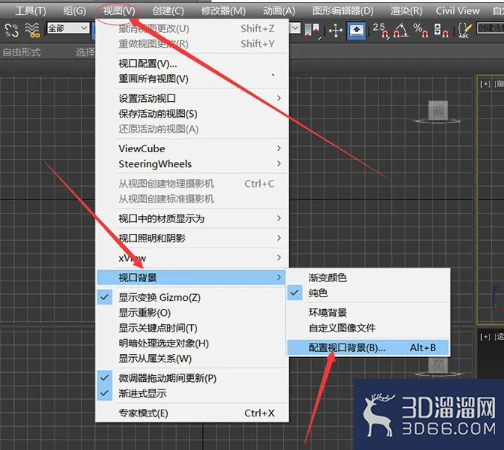Open the 全部 selection filter dropdown
The width and height of the screenshot is (504, 450).
68,28
